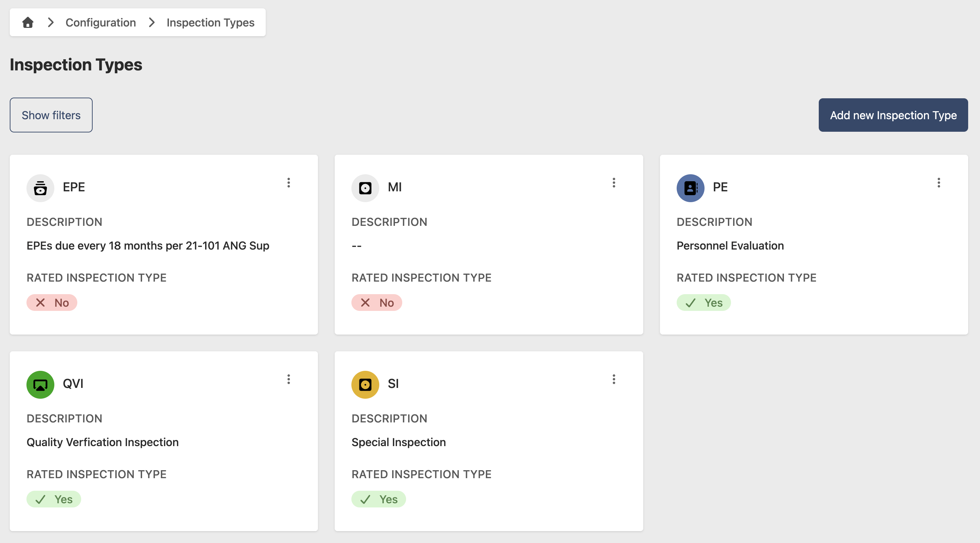
Task: Select the EPE card title
Action: pyautogui.click(x=74, y=187)
